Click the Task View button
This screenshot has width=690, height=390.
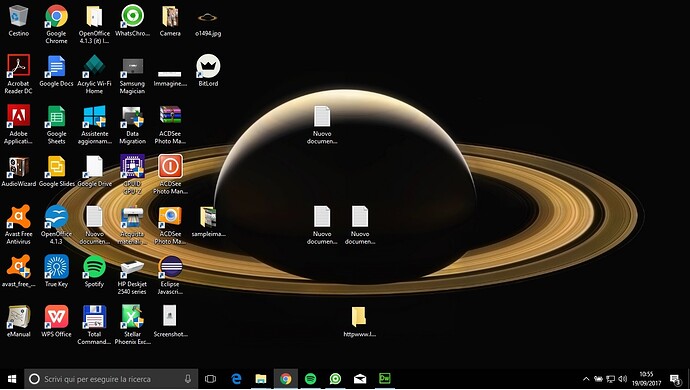pos(210,379)
